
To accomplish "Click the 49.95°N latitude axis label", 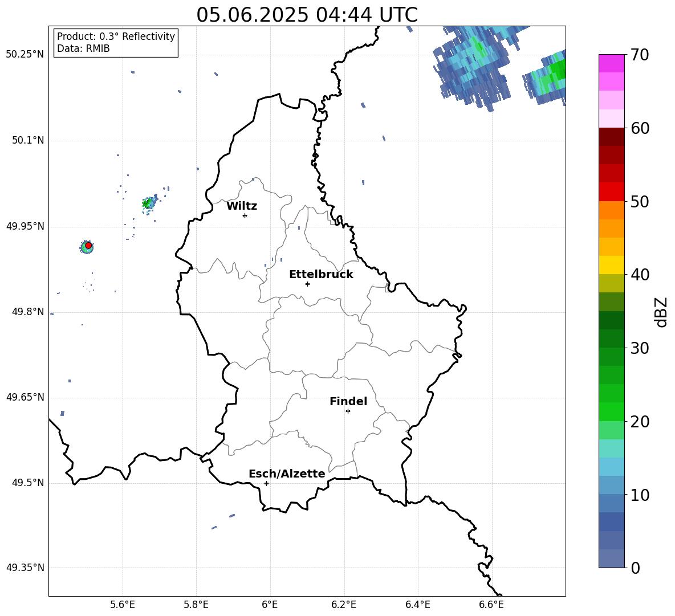I will tap(25, 226).
